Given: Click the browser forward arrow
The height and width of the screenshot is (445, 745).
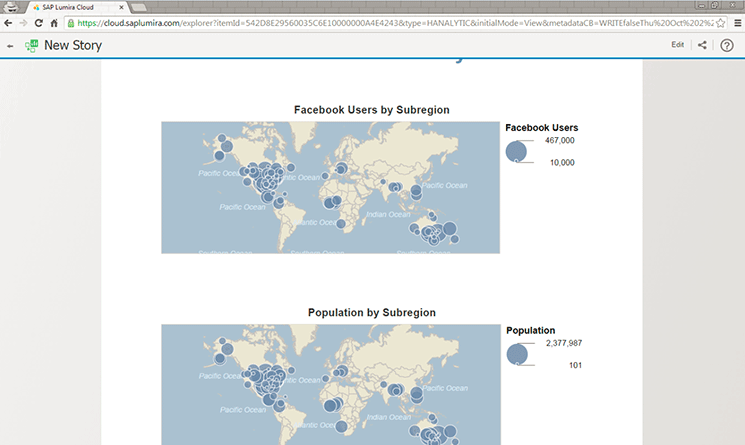Looking at the screenshot, I should click(x=23, y=23).
